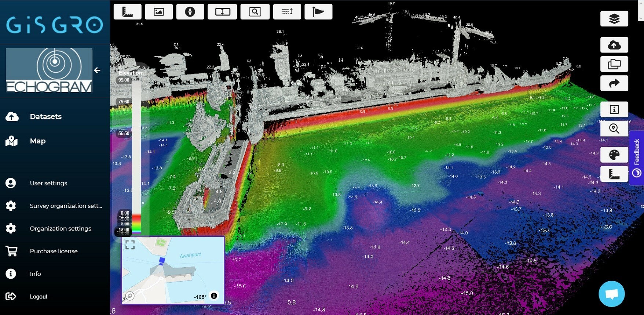This screenshot has width=644, height=315.
Task: Collapse the sidebar with the left arrow
Action: coord(97,70)
